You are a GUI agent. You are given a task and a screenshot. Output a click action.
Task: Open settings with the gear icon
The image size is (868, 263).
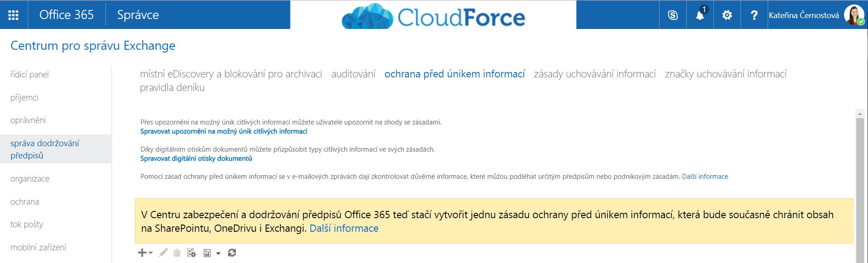pyautogui.click(x=727, y=15)
